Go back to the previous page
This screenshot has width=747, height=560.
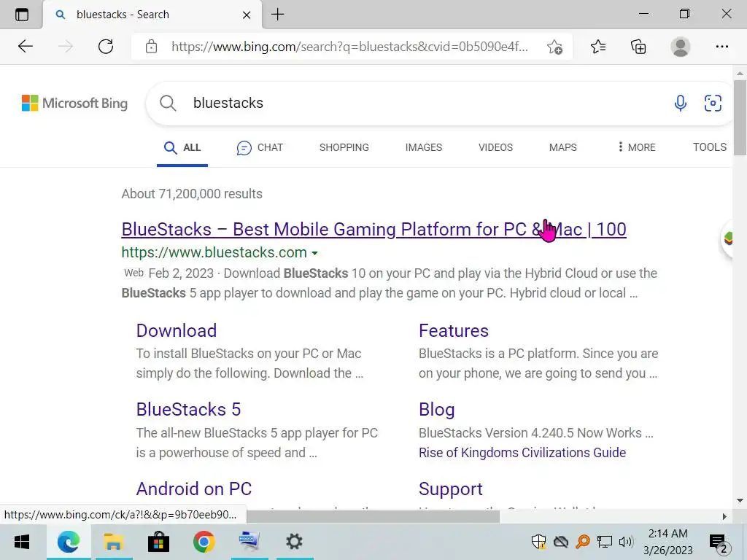click(26, 46)
